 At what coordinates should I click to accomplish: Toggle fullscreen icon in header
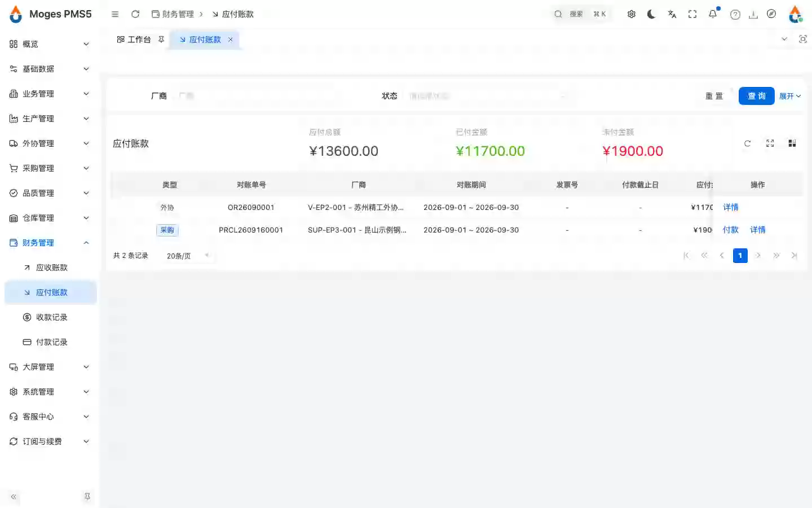tap(692, 14)
